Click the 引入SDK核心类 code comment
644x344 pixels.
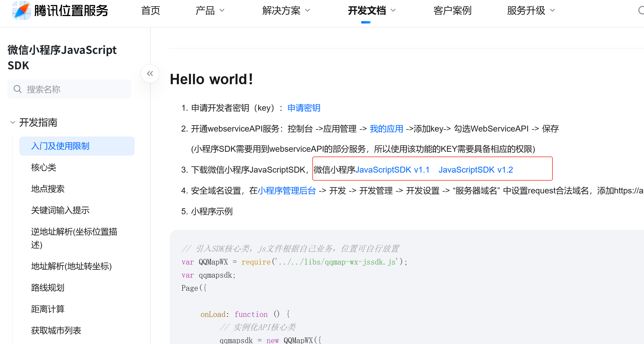tap(290, 248)
